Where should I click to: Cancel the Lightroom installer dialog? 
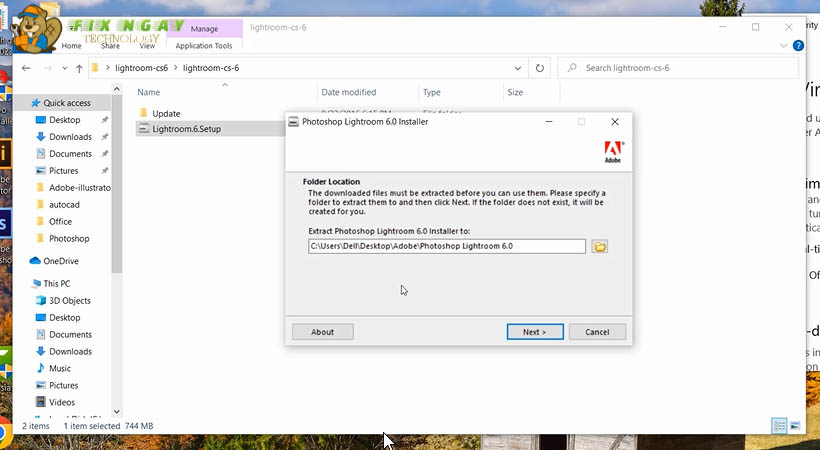pyautogui.click(x=596, y=332)
